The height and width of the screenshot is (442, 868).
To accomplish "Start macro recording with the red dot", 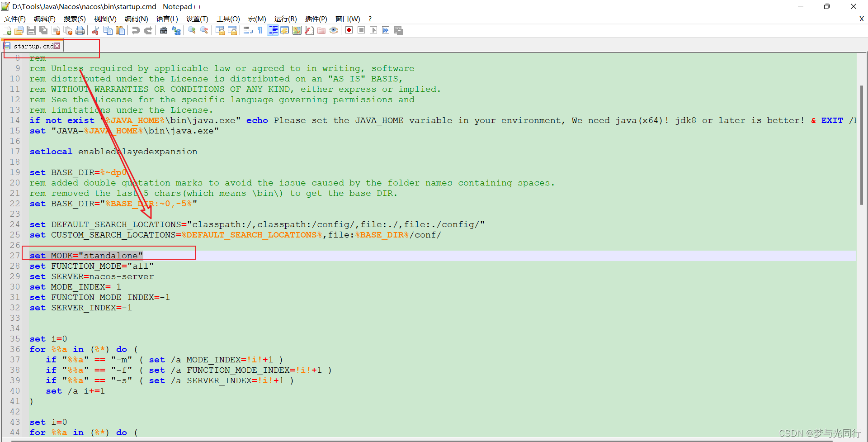I will point(349,30).
